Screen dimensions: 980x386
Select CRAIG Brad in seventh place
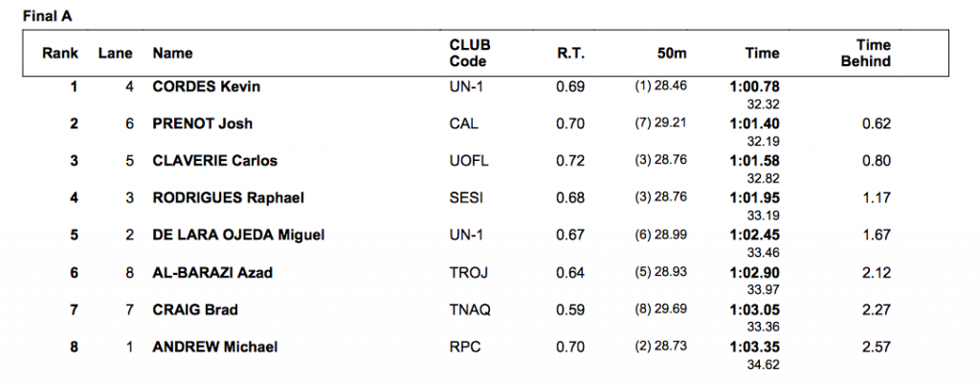click(x=195, y=309)
